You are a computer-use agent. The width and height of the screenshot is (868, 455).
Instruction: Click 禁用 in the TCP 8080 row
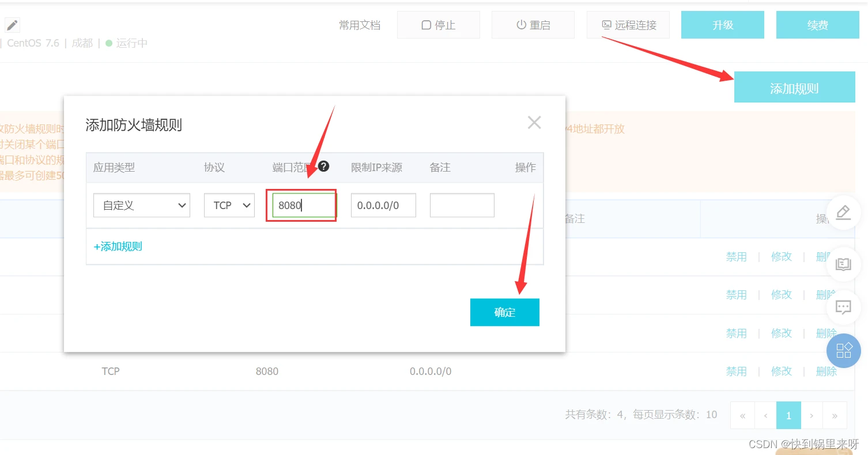pyautogui.click(x=736, y=371)
